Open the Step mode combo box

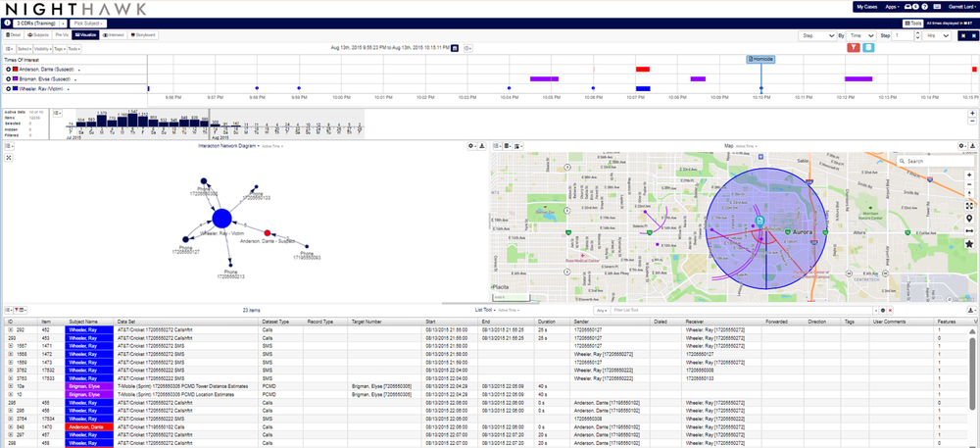(818, 36)
